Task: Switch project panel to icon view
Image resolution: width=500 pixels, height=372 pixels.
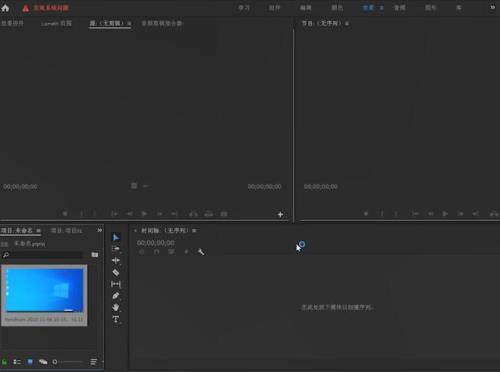Action: click(30, 362)
